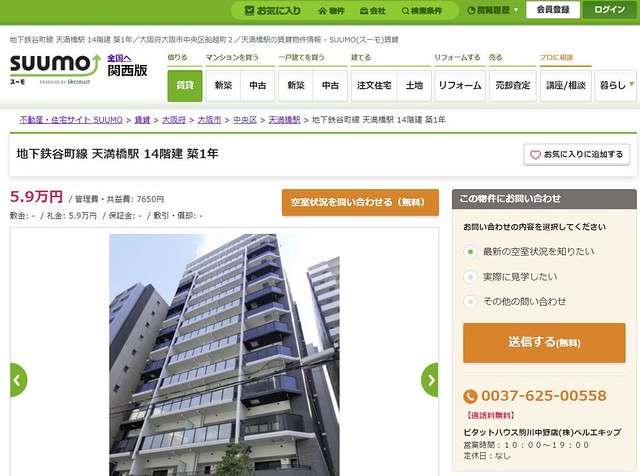Select 実際に見学したい radio option

click(x=470, y=277)
